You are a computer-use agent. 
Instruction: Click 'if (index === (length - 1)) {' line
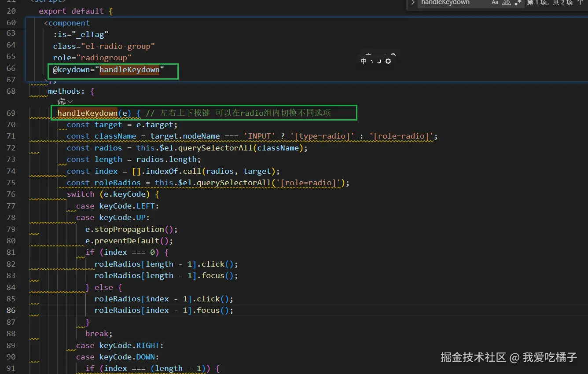153,368
